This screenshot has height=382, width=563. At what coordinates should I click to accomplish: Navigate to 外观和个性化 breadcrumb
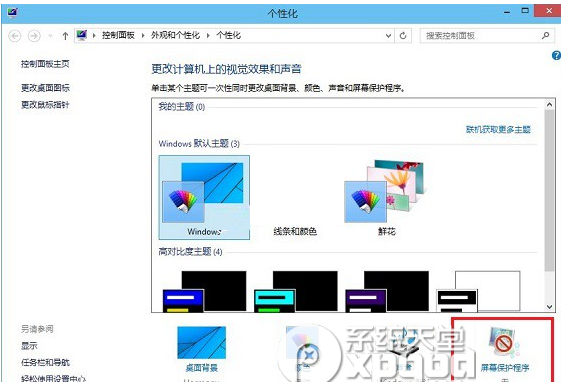point(175,35)
